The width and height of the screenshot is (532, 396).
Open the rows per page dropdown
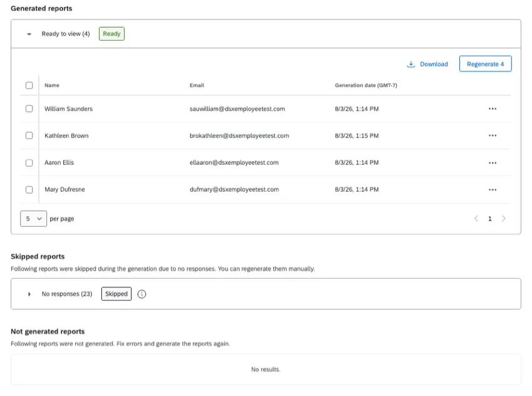coord(33,219)
